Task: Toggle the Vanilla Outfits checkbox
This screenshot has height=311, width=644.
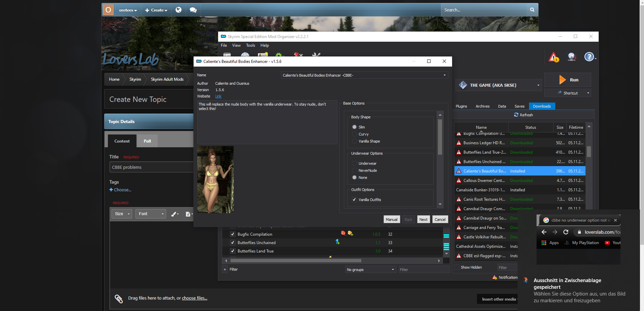Action: (x=354, y=200)
